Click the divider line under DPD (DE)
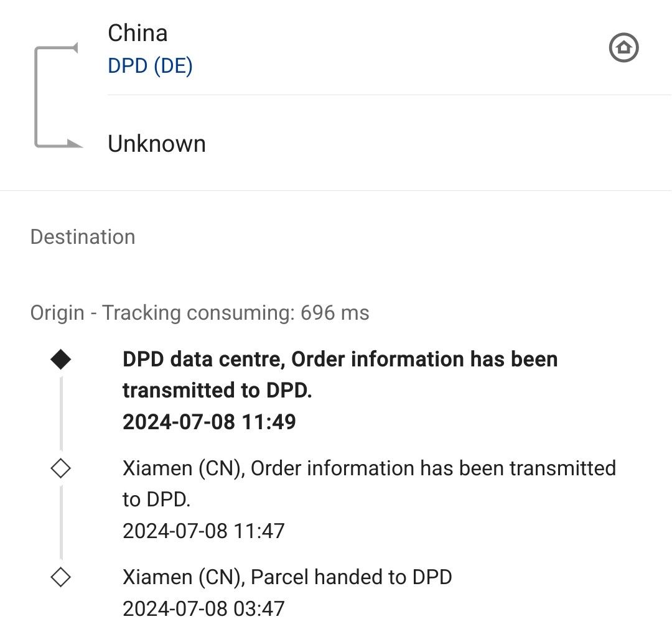Screen dimensions: 672x637 [390, 95]
